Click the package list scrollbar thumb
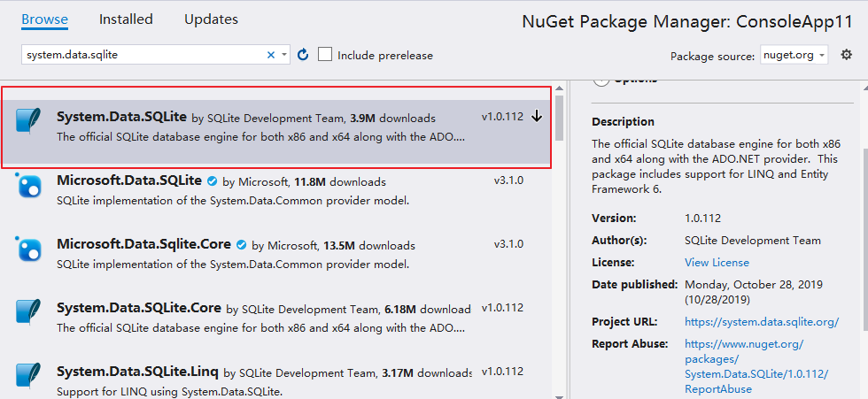 point(559,118)
